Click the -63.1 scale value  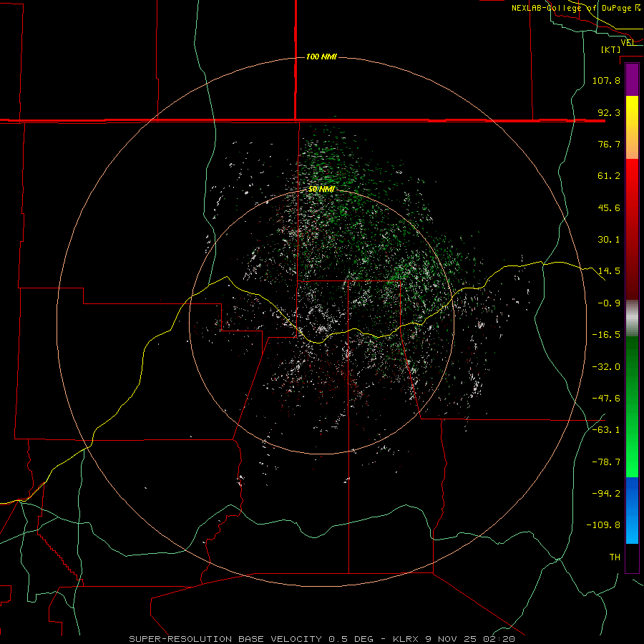(606, 430)
